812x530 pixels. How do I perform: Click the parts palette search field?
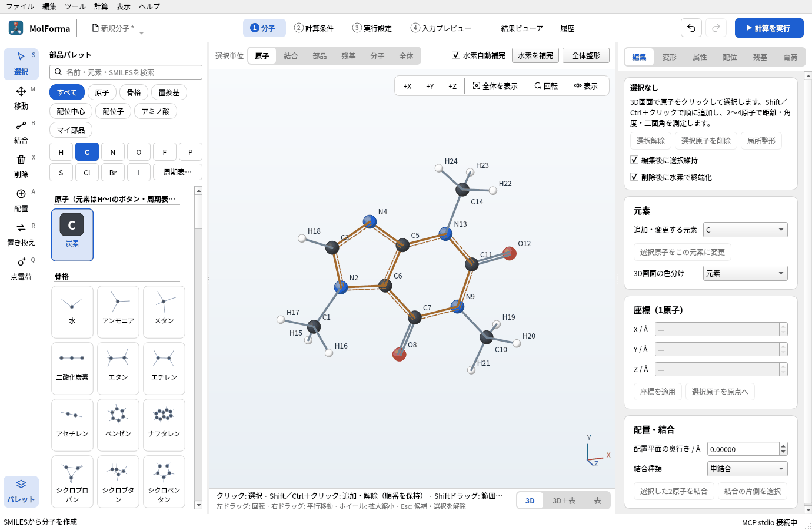(x=126, y=72)
